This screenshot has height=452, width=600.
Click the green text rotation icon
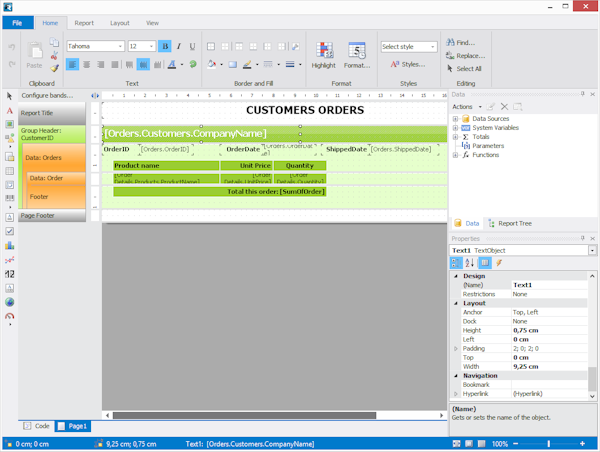tap(193, 64)
